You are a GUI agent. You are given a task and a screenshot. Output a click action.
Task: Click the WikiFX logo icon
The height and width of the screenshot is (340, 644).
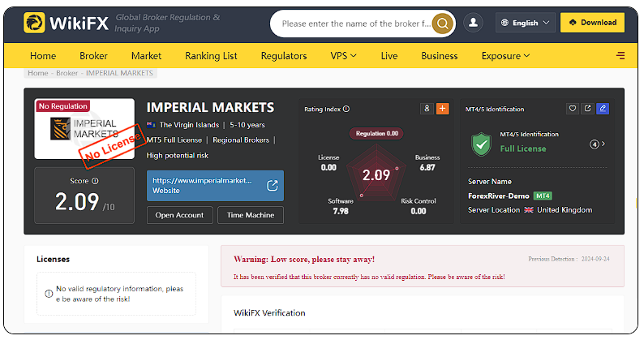click(34, 23)
